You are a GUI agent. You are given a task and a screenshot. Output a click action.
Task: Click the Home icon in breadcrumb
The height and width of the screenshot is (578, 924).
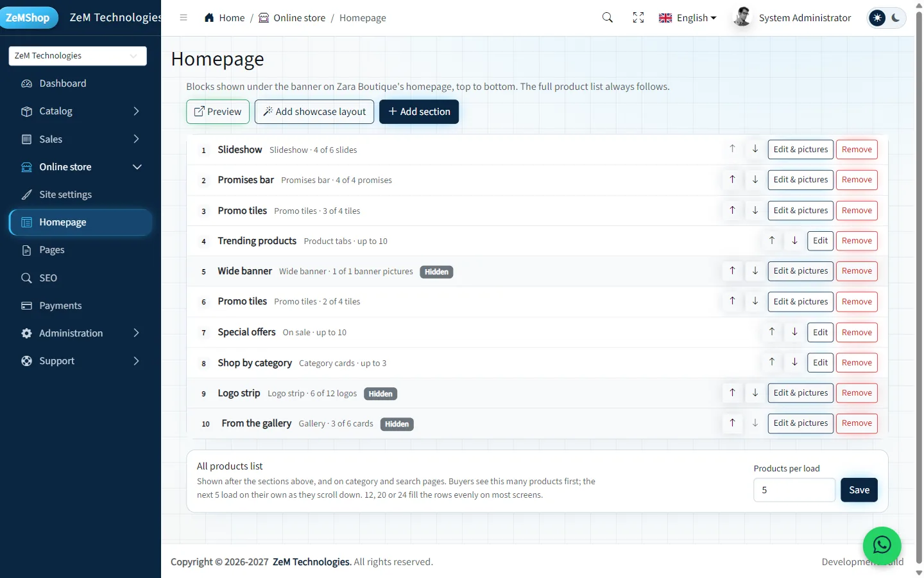point(209,18)
